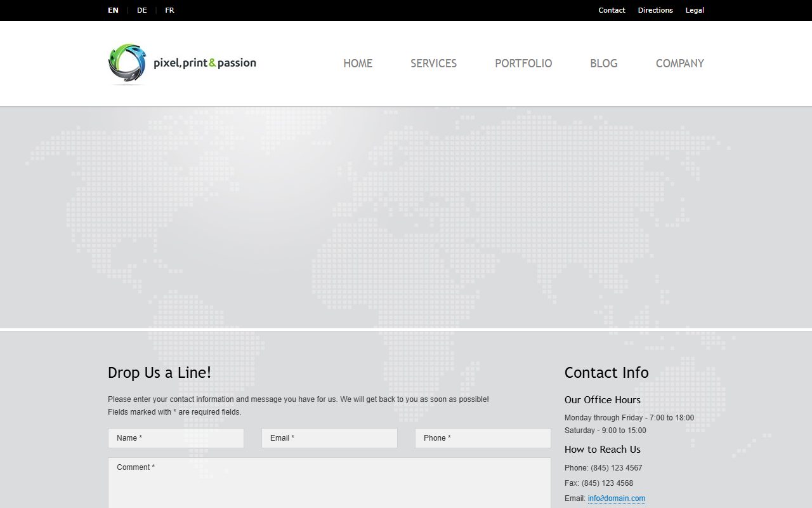Screen dimensions: 812x508
Task: Go to the HOME menu item
Action: pos(358,63)
